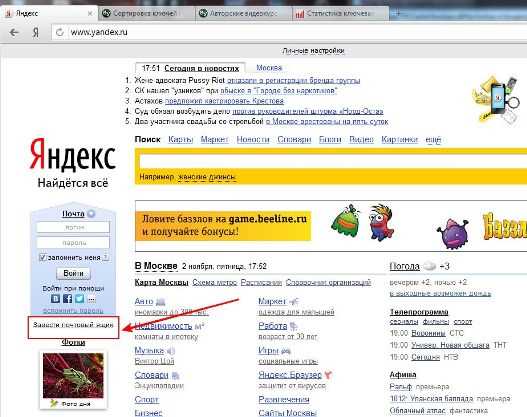Click the address bar showing www.yandex.ru
The width and height of the screenshot is (527, 417).
pos(289,32)
